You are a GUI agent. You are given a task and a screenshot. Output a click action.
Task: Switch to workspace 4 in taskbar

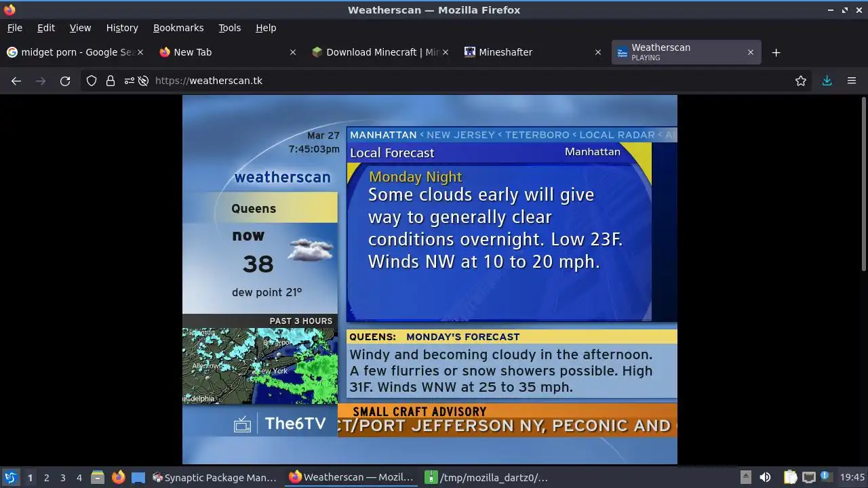pyautogui.click(x=79, y=478)
